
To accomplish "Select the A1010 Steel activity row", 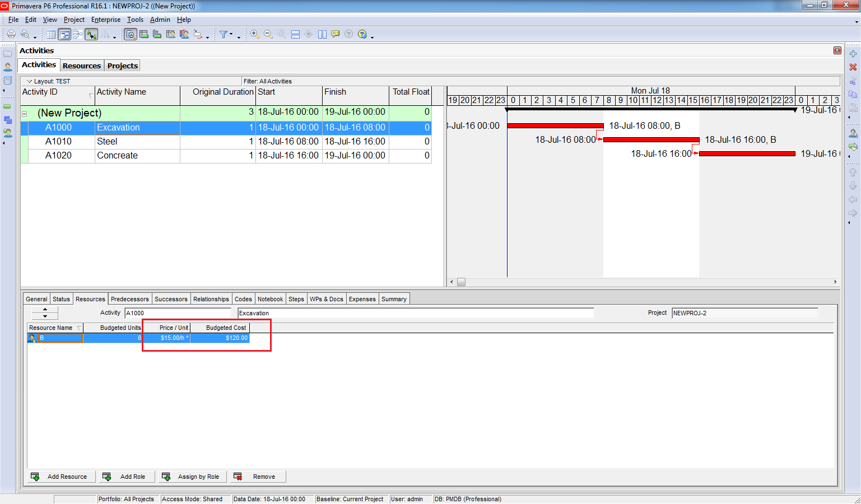I will coord(106,142).
